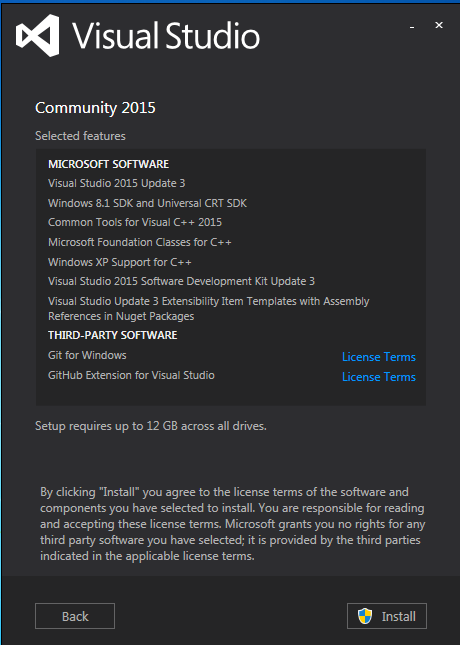Select Extensibility Item Templates with Assembly References entry
Viewport: 460px width, 645px height.
point(209,309)
